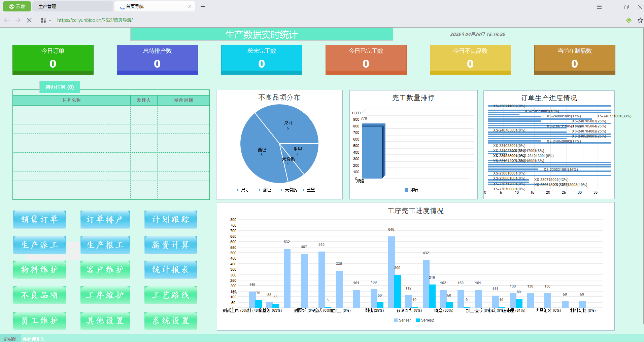Click the stop loading X icon

pyautogui.click(x=29, y=20)
